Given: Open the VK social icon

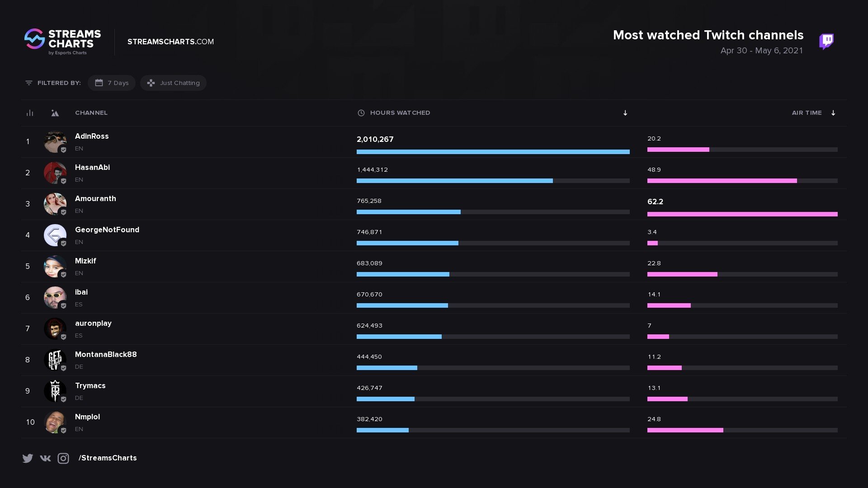Looking at the screenshot, I should 45,458.
